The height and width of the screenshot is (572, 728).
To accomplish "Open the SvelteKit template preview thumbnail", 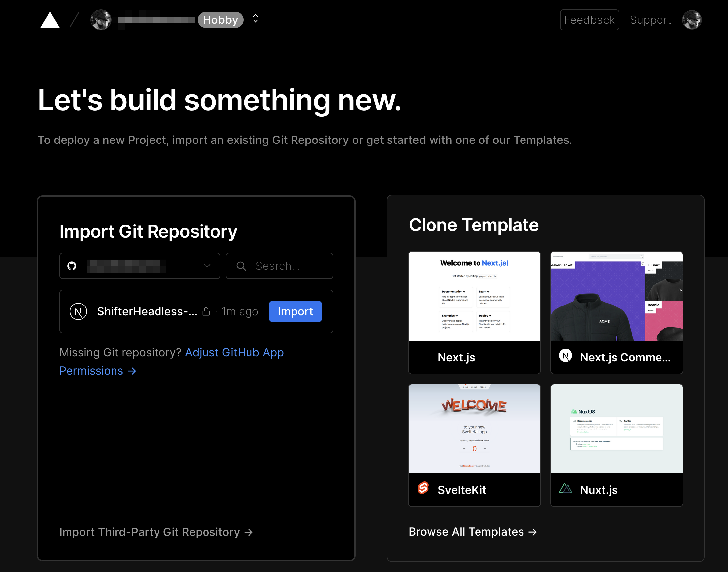I will pos(474,429).
